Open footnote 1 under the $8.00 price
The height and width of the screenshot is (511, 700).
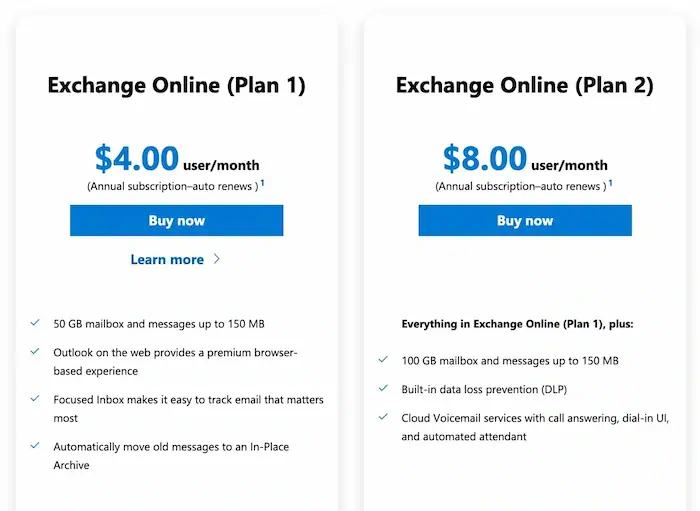[610, 184]
